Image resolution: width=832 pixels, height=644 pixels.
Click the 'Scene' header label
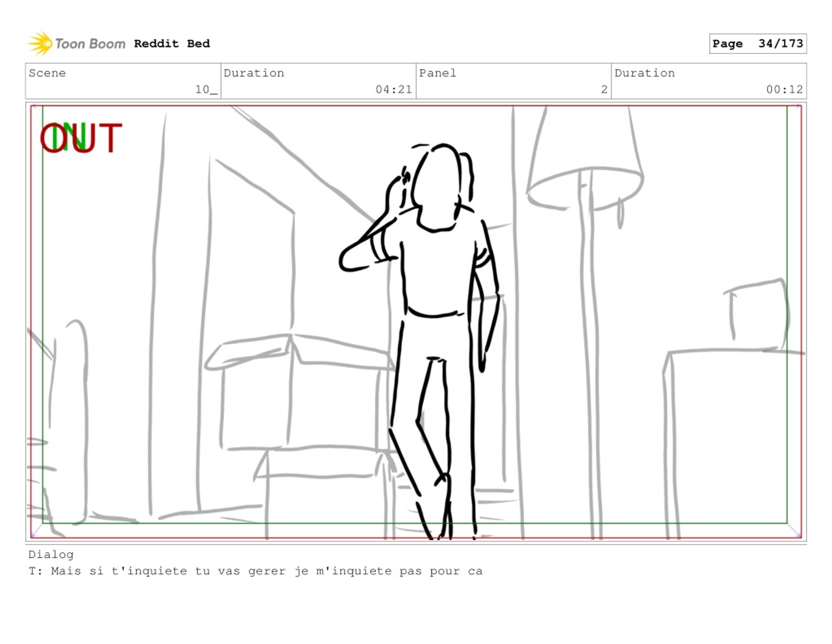47,73
